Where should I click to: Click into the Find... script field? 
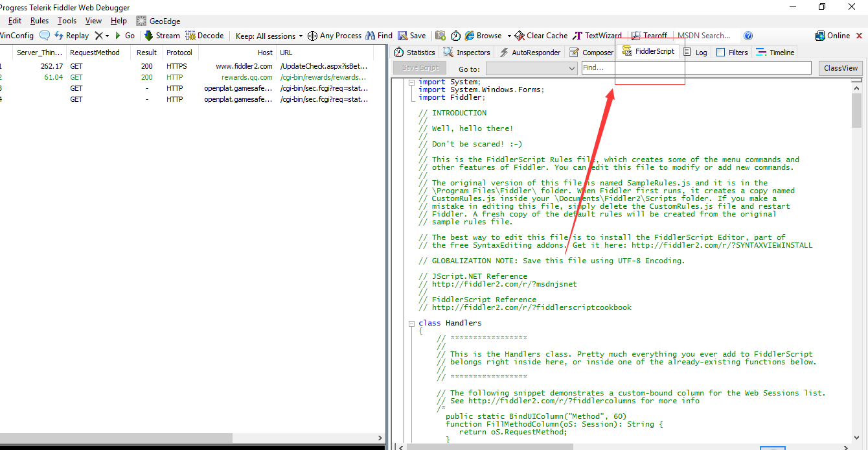[696, 68]
